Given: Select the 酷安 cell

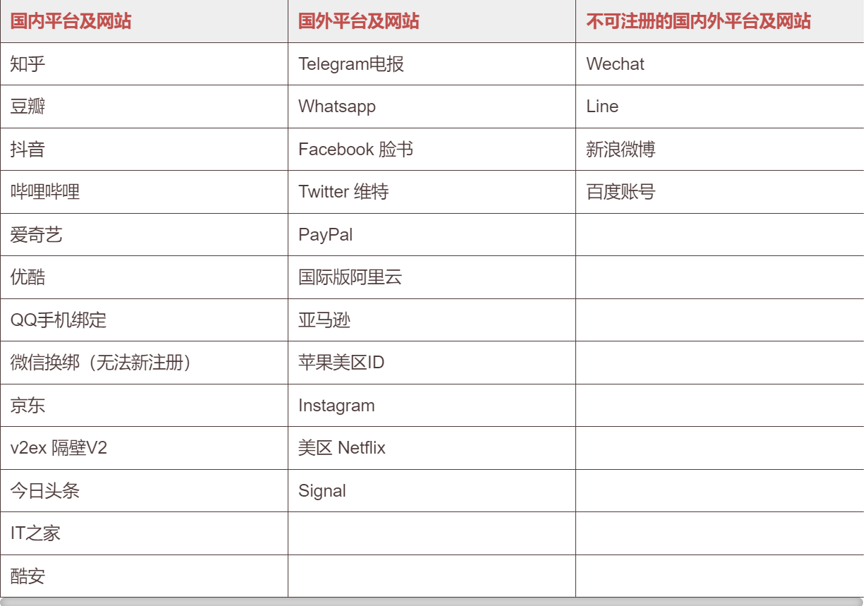Looking at the screenshot, I should click(144, 576).
